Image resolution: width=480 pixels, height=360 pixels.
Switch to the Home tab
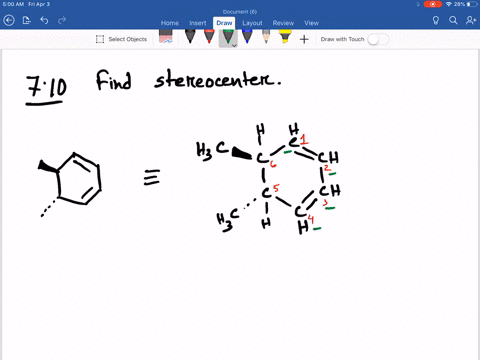point(170,23)
